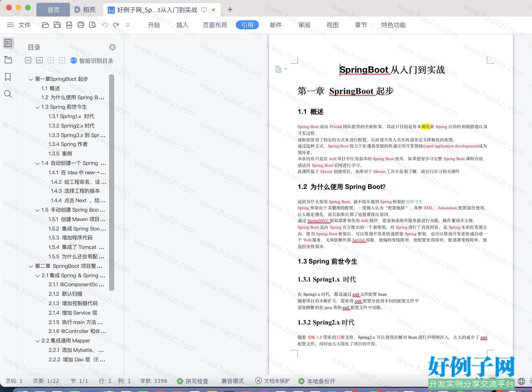Collapse 2.1 集成 Spring & Spring node
Viewport: 532px width, 392px height.
coord(38,276)
